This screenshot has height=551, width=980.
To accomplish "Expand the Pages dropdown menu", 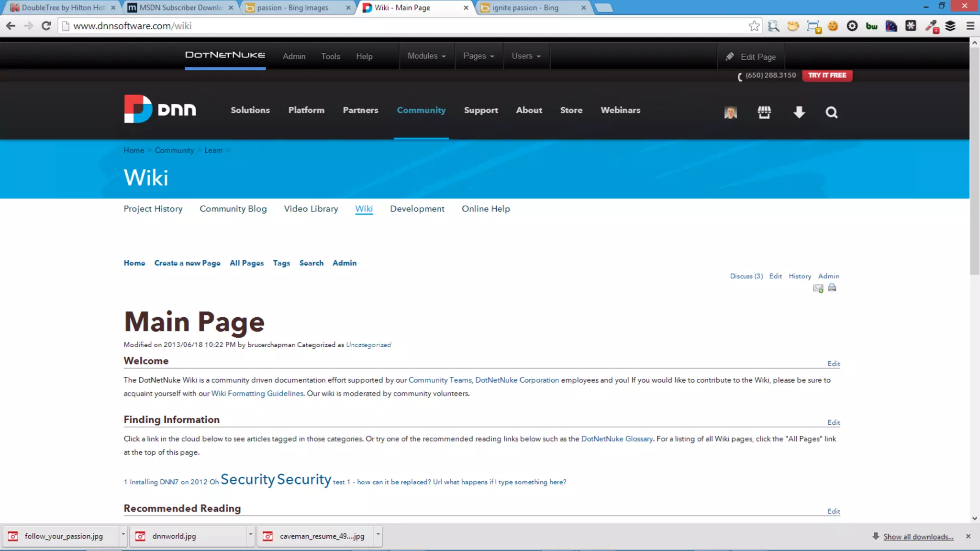I will [x=479, y=56].
